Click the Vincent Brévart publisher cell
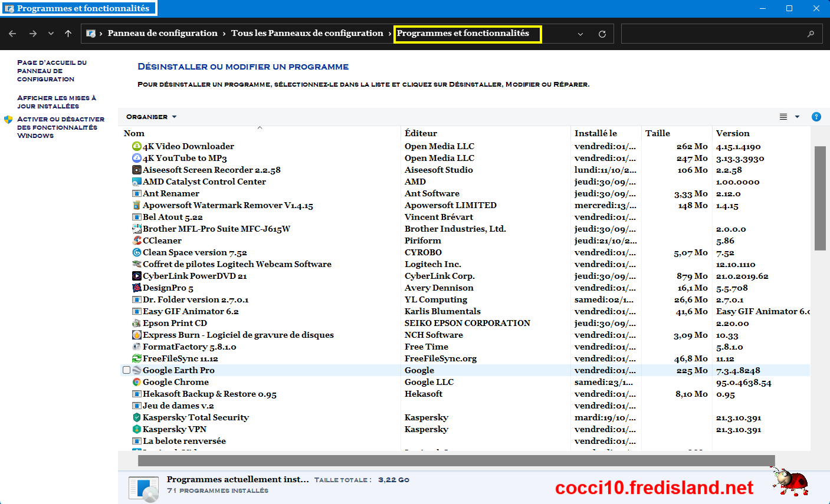Screen dimensions: 830x504 pos(439,217)
